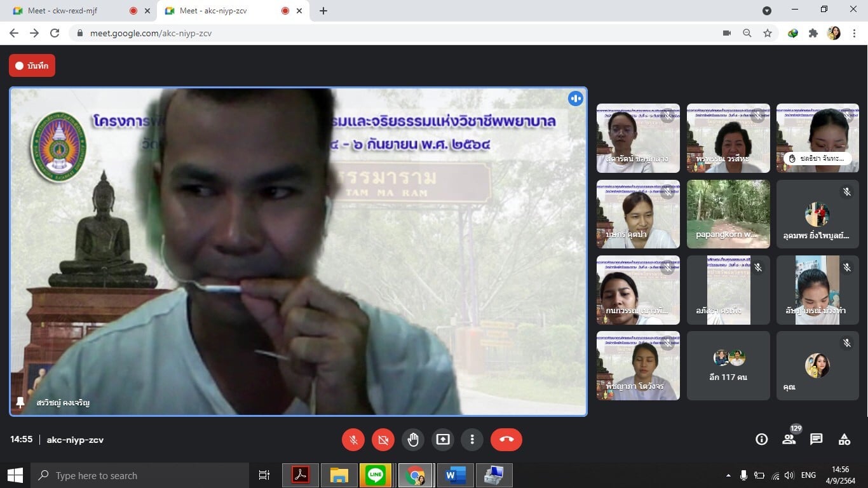Click the tile showing 117 more people
Image resolution: width=868 pixels, height=488 pixels.
click(x=728, y=366)
